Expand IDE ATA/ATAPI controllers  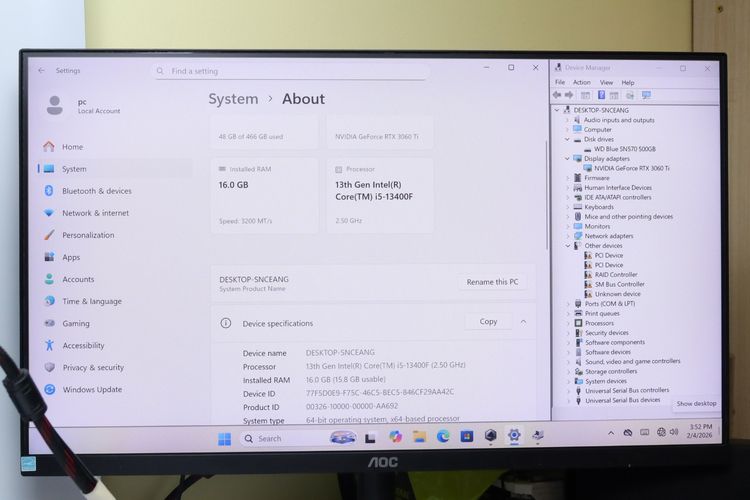(568, 197)
